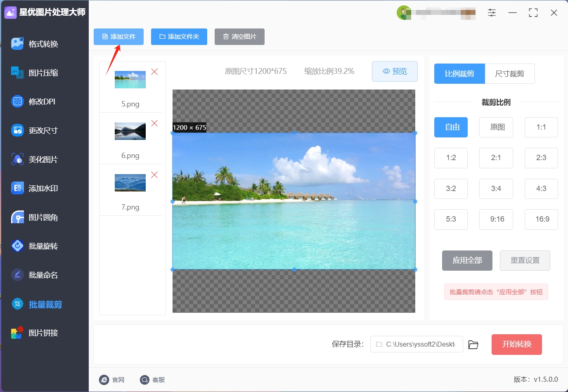The image size is (568, 392).
Task: Click 应用全部 apply all button
Action: click(x=467, y=261)
